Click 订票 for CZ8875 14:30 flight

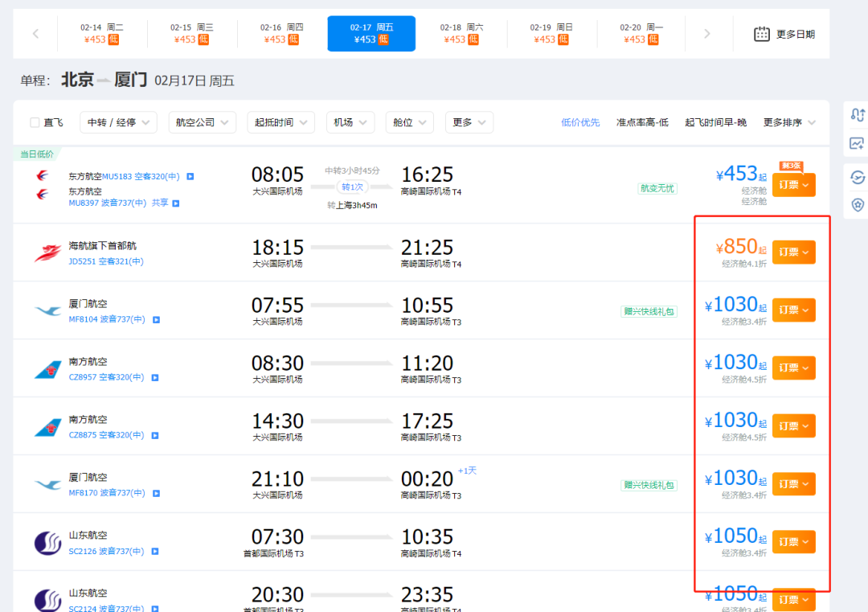click(x=794, y=426)
